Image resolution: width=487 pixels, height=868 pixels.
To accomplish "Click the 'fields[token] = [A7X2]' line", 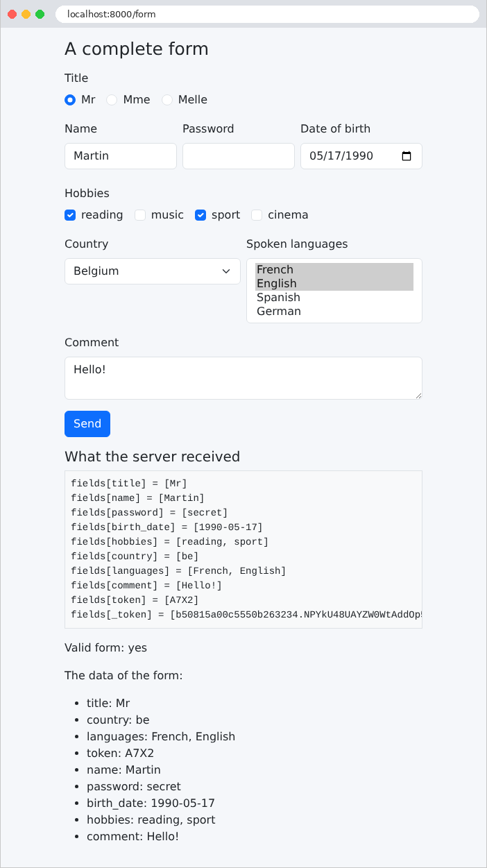I will pyautogui.click(x=135, y=600).
